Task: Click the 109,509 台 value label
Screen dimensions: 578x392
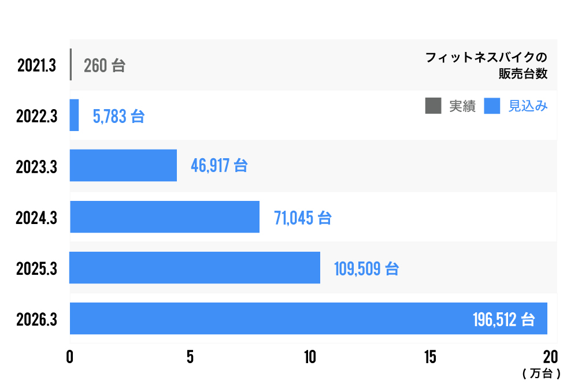Action: click(x=366, y=268)
